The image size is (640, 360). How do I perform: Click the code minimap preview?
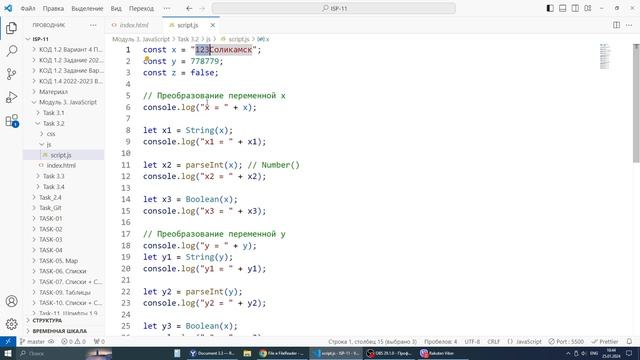[604, 56]
